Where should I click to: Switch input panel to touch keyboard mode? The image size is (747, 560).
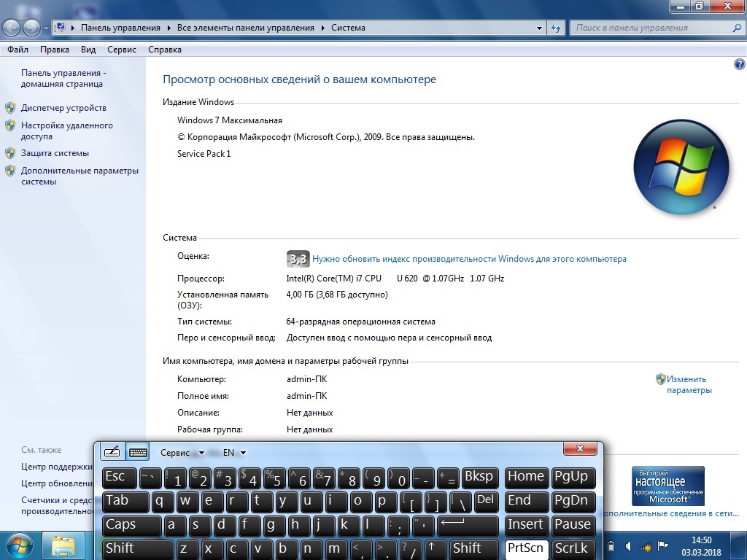click(x=138, y=452)
